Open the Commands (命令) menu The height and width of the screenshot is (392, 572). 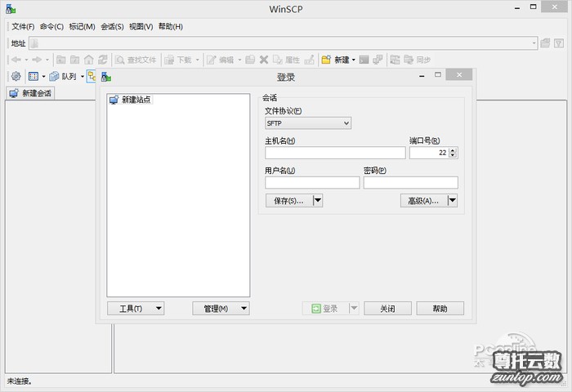click(x=51, y=27)
